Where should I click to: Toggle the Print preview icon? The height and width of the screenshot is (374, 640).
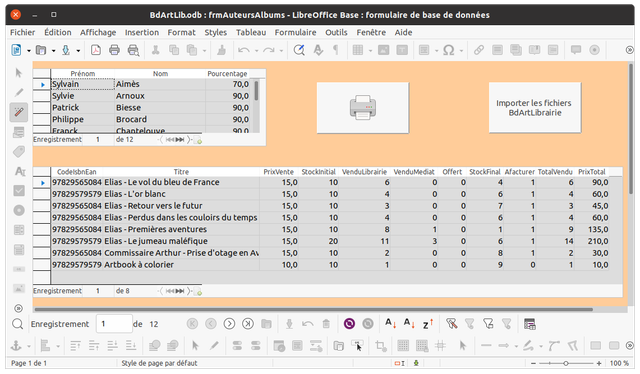(133, 50)
